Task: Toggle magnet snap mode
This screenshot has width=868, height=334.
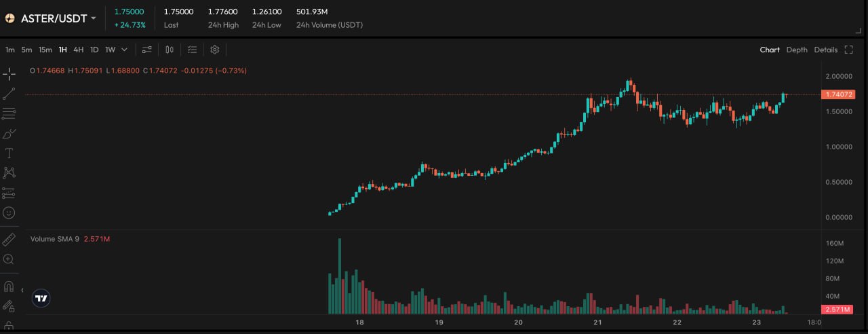Action: [9, 286]
